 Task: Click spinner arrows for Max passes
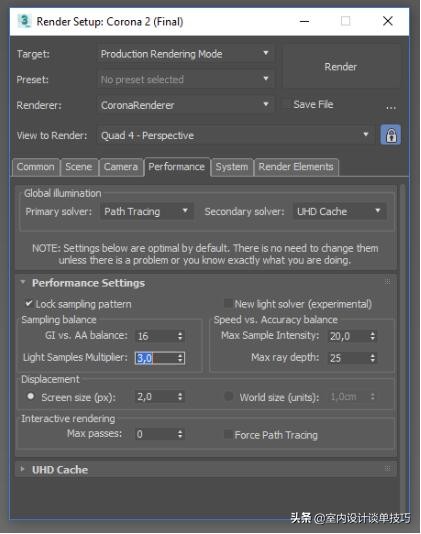(180, 434)
